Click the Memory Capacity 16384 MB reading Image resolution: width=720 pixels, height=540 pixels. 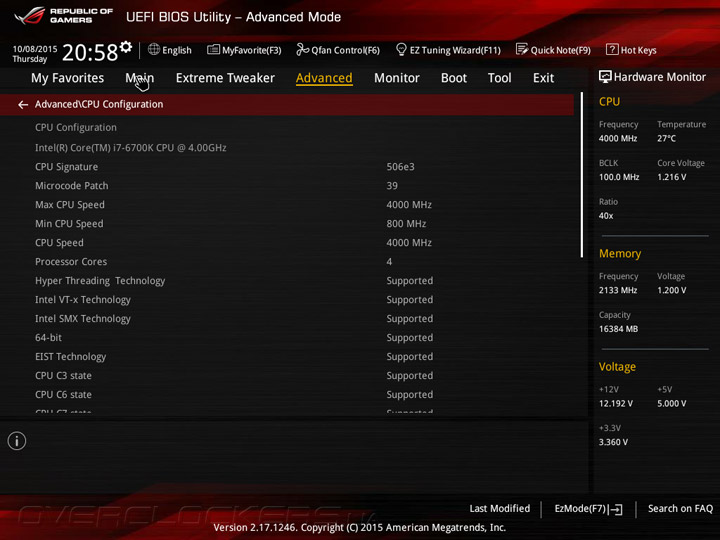tap(619, 329)
